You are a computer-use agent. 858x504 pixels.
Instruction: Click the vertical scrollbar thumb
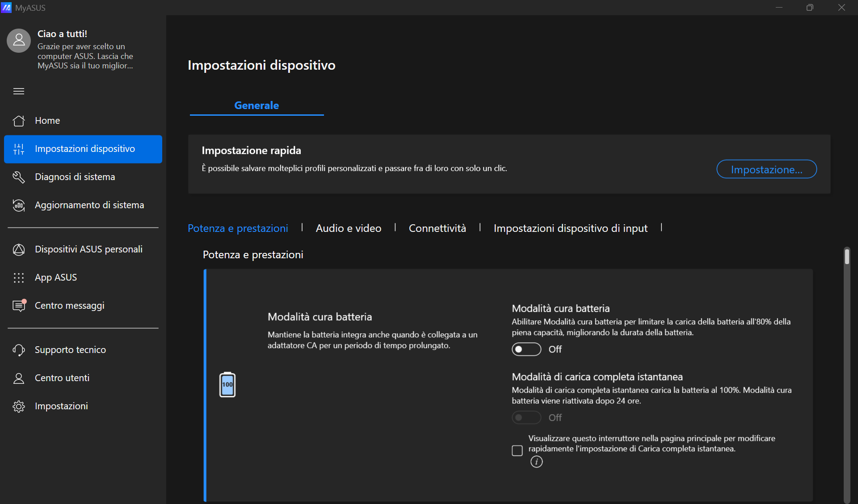[847, 256]
